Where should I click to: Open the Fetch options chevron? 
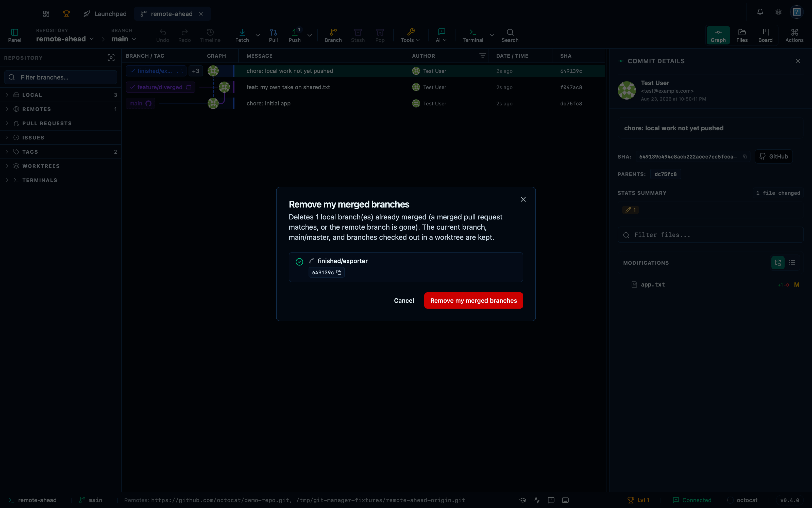point(258,35)
